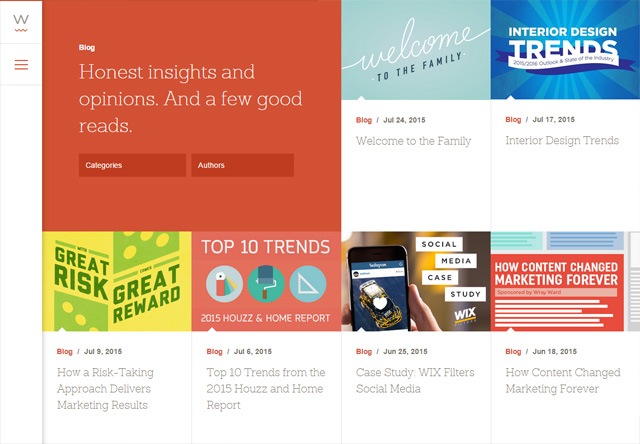Open the Social Media Case Study thumbnail
This screenshot has height=444, width=640.
(416, 281)
